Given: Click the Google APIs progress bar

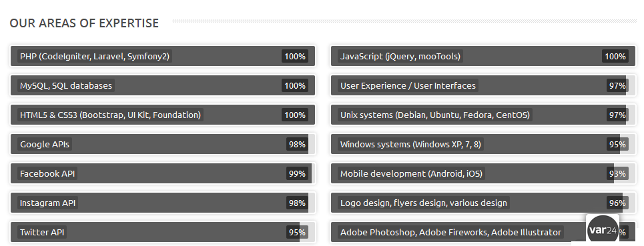Looking at the screenshot, I should 163,144.
